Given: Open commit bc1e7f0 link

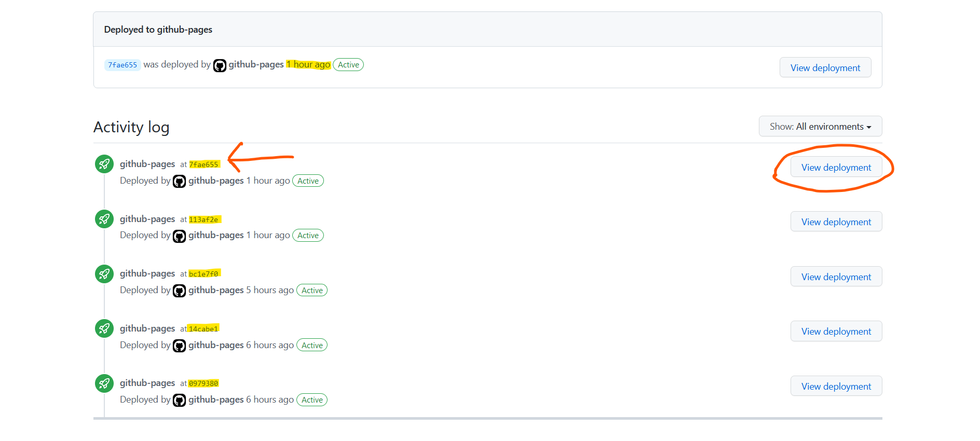Looking at the screenshot, I should pyautogui.click(x=203, y=274).
